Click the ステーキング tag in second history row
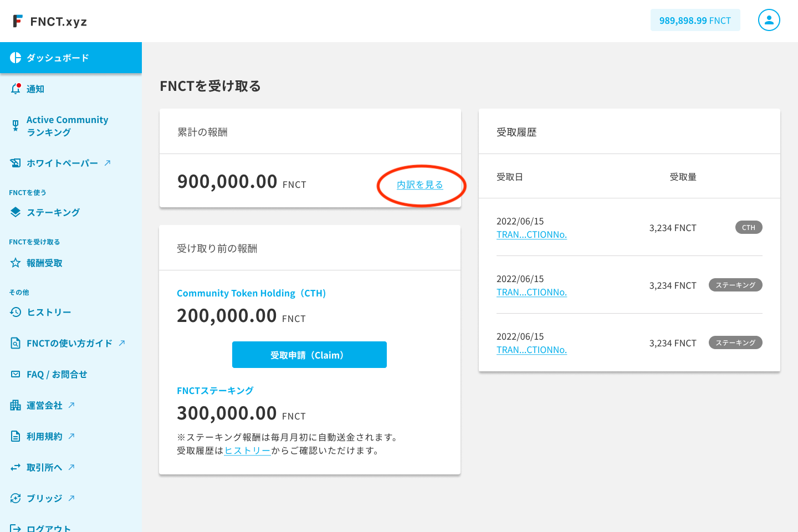 735,285
